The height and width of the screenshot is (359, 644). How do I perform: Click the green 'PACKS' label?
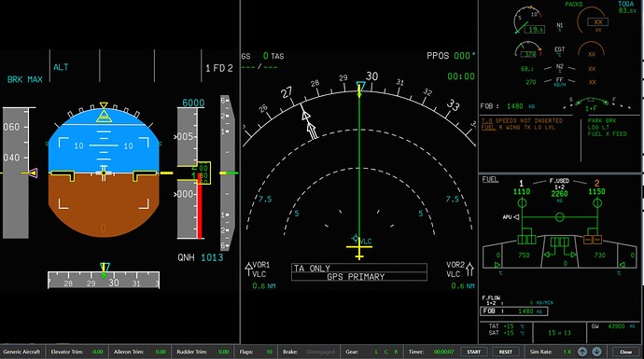(x=574, y=4)
